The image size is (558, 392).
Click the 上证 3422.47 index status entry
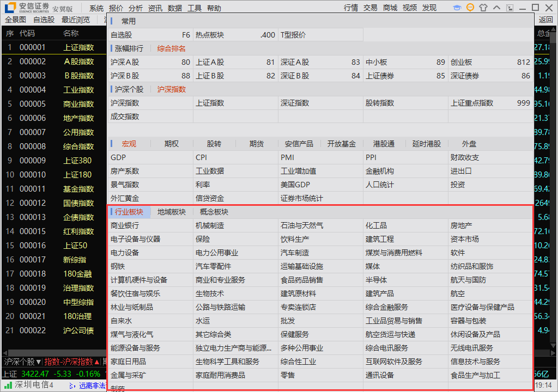coord(52,374)
